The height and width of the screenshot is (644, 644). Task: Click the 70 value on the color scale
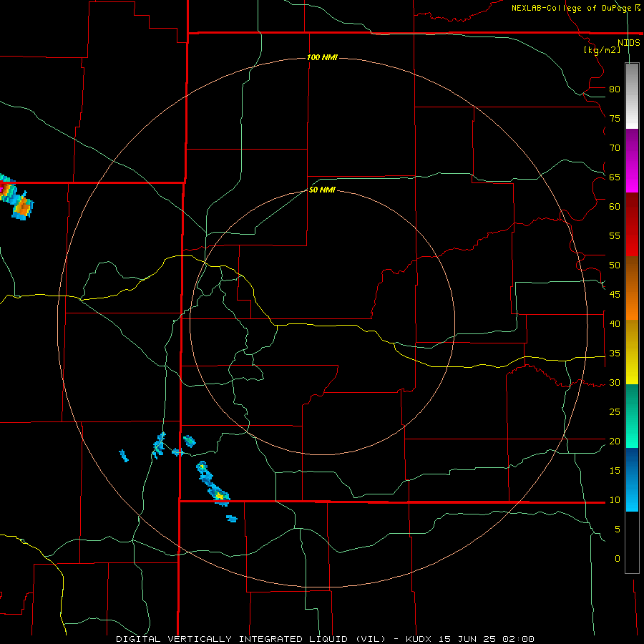click(615, 148)
